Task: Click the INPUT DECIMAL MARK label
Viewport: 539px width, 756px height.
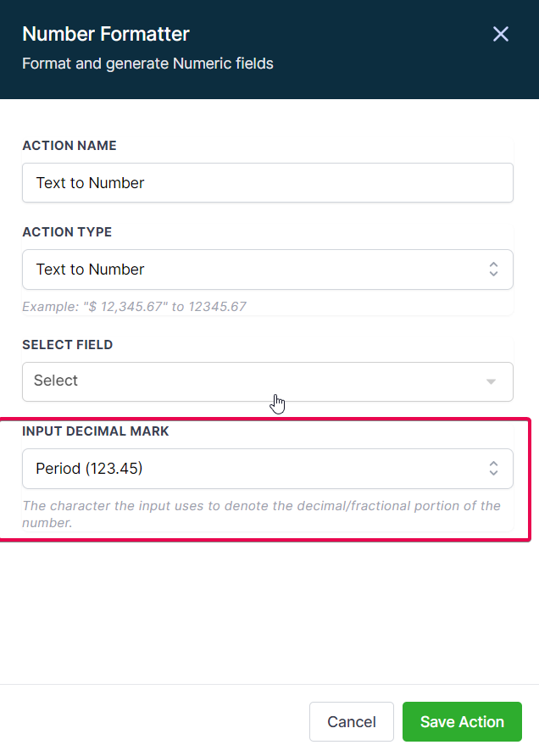Action: point(96,431)
